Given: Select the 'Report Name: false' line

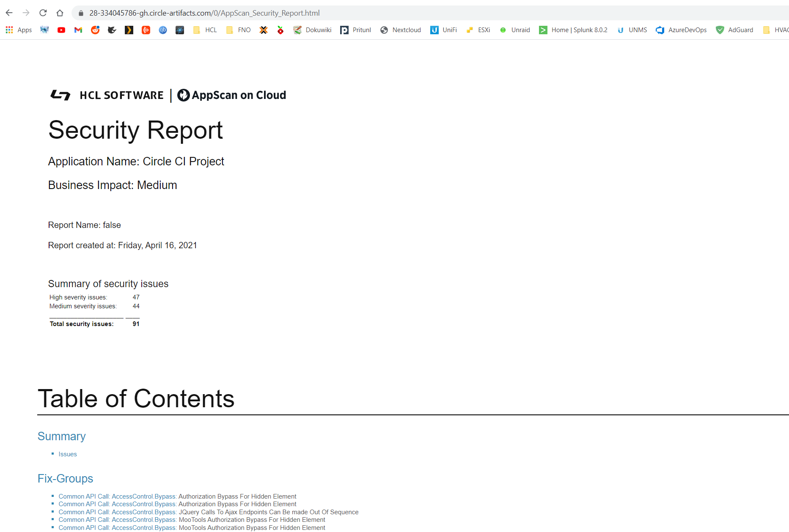Looking at the screenshot, I should click(85, 225).
